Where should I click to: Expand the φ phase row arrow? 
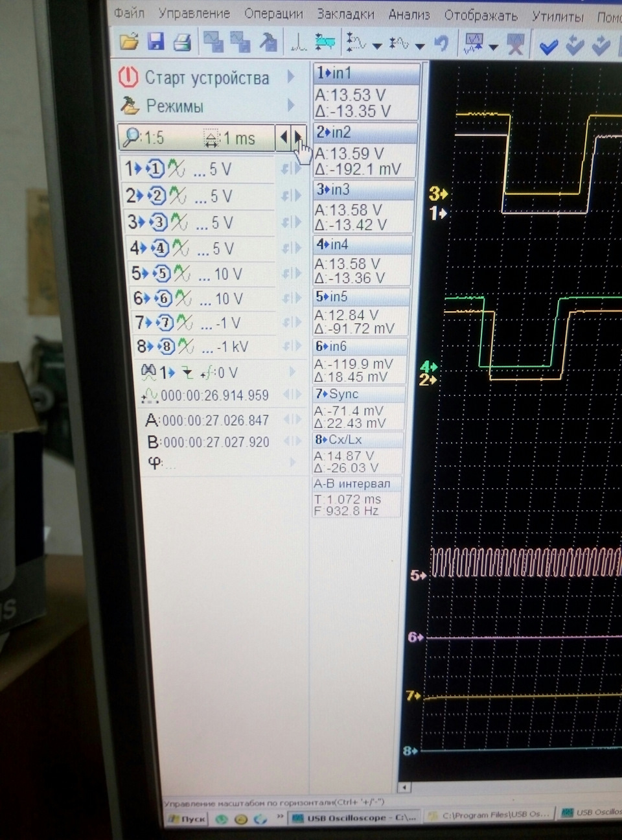click(x=293, y=462)
